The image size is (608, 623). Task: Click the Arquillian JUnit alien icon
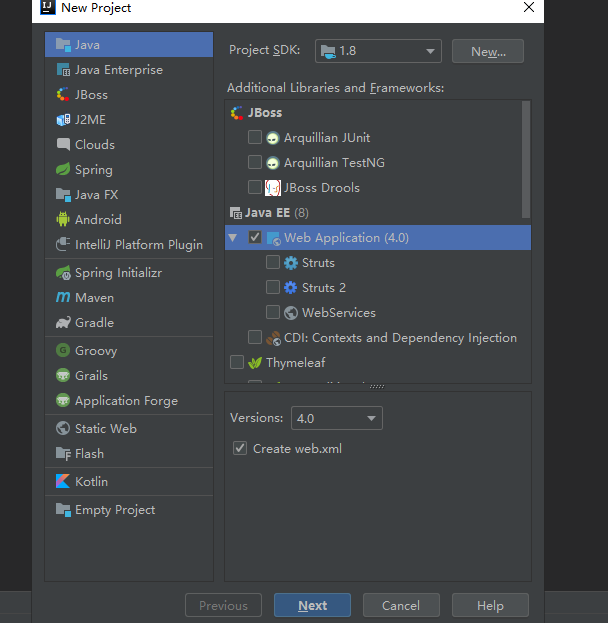[x=273, y=138]
